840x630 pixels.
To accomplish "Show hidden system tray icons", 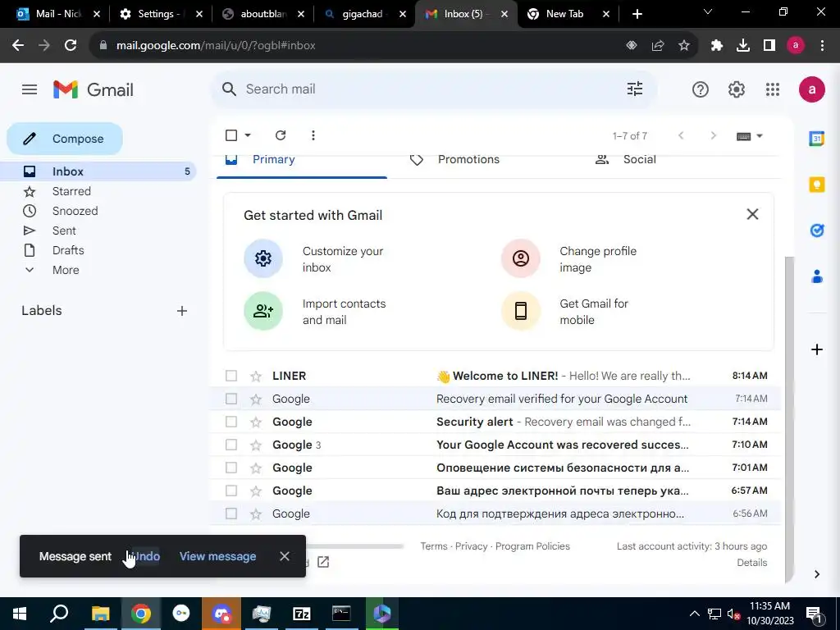I will click(694, 614).
